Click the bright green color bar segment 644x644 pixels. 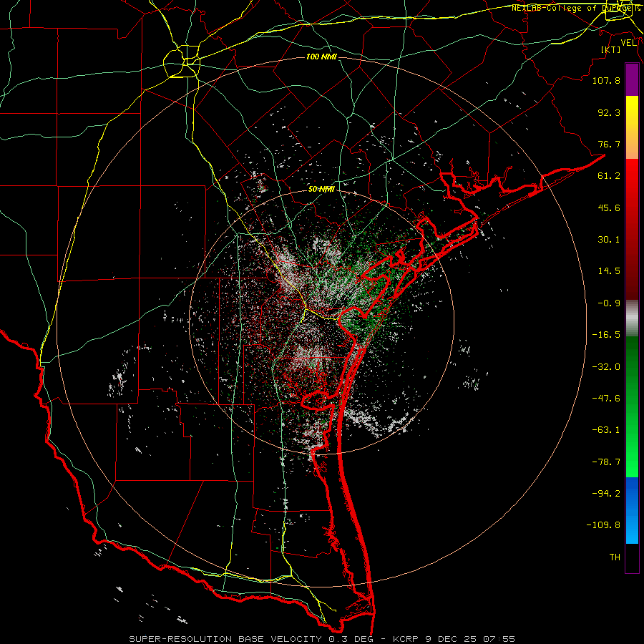[x=632, y=406]
